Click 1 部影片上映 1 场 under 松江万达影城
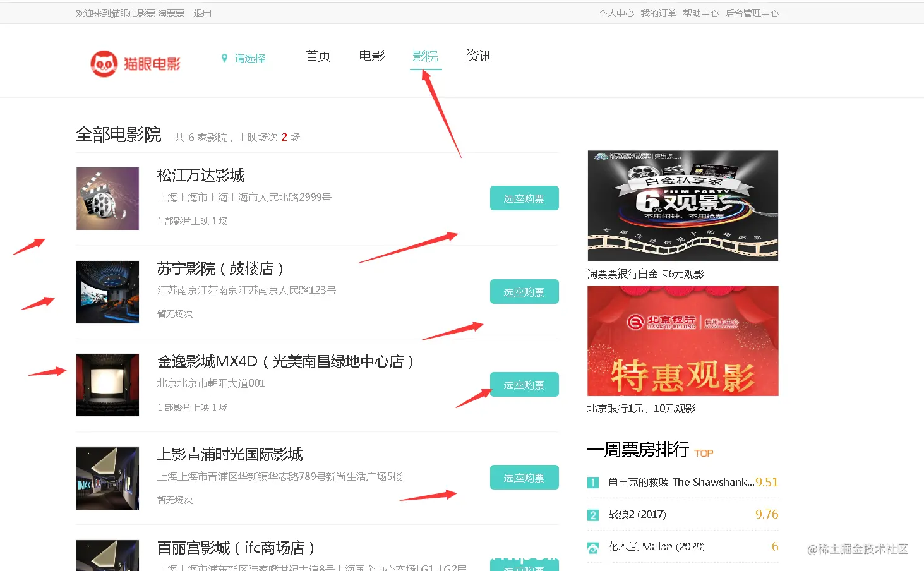 [x=193, y=221]
